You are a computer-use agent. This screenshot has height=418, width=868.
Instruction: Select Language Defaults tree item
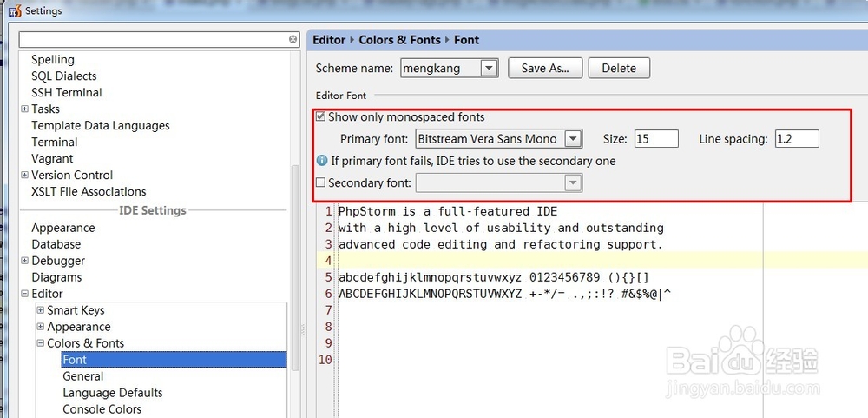pos(112,393)
